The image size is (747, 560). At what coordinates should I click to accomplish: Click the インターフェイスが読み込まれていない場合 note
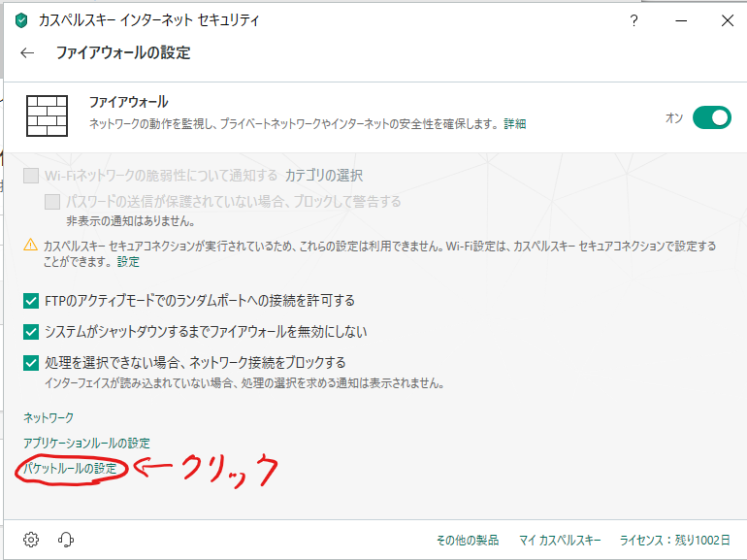pos(244,383)
